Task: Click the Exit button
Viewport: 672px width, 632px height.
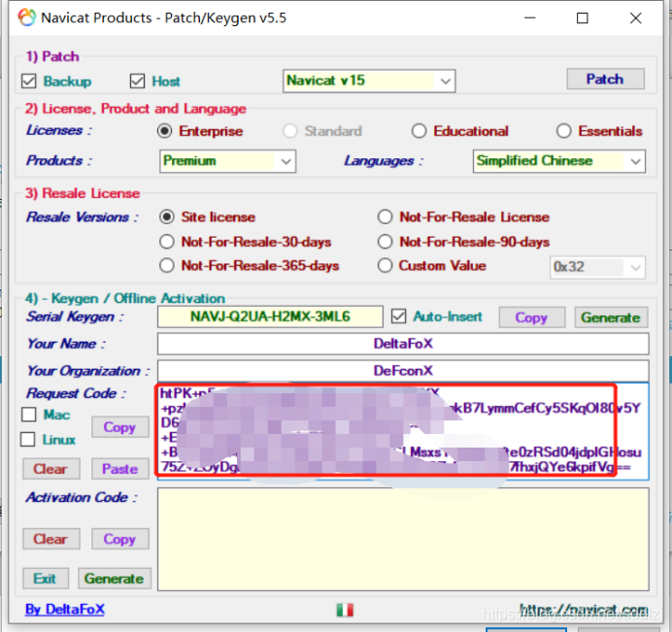Action: pyautogui.click(x=45, y=579)
